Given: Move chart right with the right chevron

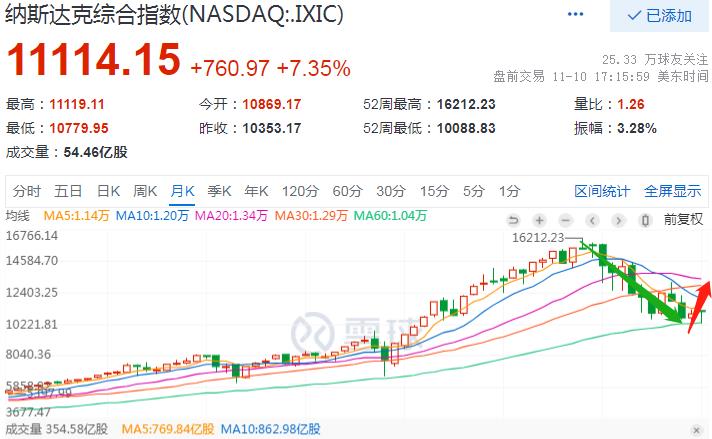Looking at the screenshot, I should click(618, 221).
